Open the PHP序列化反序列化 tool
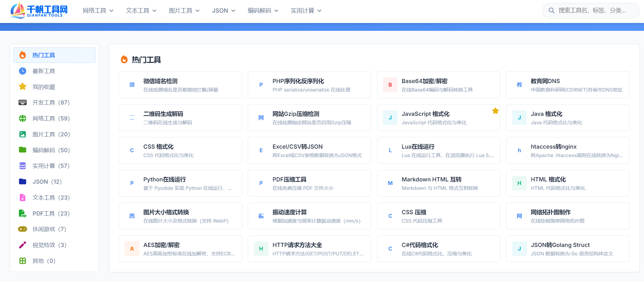The width and height of the screenshot is (644, 282). point(309,85)
